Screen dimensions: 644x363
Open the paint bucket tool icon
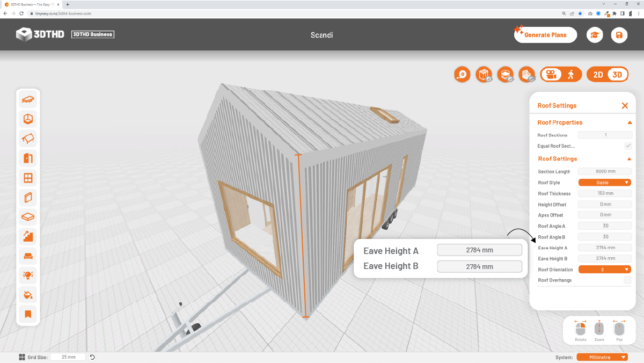click(28, 294)
